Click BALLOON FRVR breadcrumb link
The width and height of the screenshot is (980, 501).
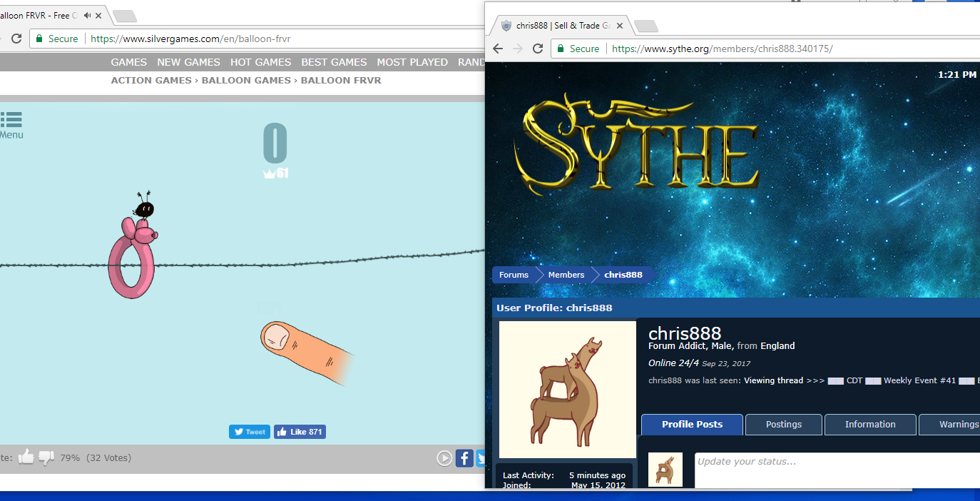pyautogui.click(x=341, y=81)
